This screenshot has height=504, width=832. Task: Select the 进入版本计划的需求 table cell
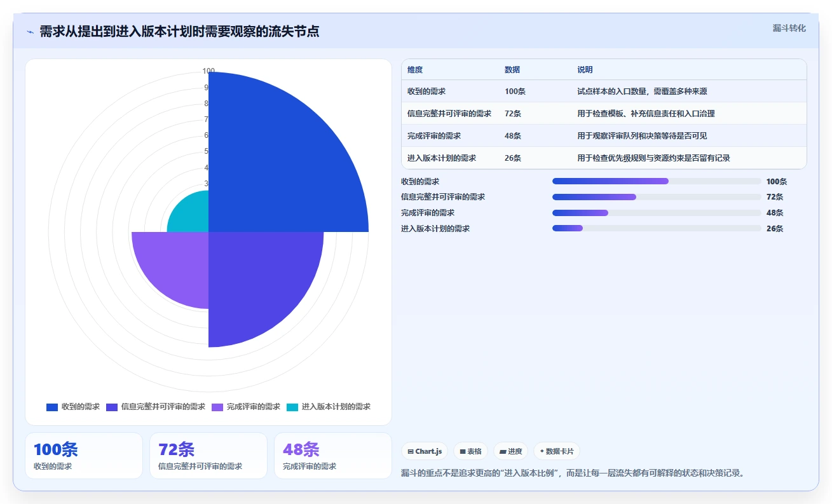coord(442,158)
